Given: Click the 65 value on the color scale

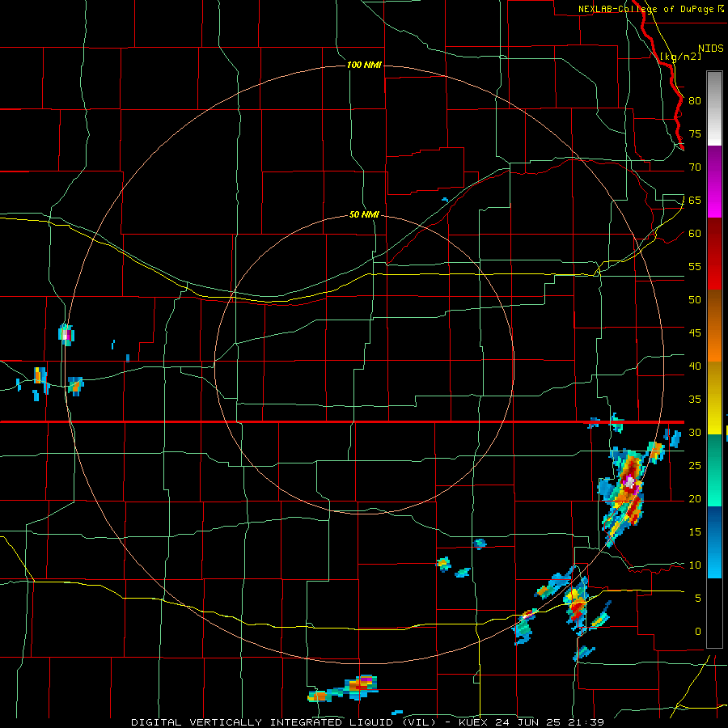Looking at the screenshot, I should tap(695, 200).
